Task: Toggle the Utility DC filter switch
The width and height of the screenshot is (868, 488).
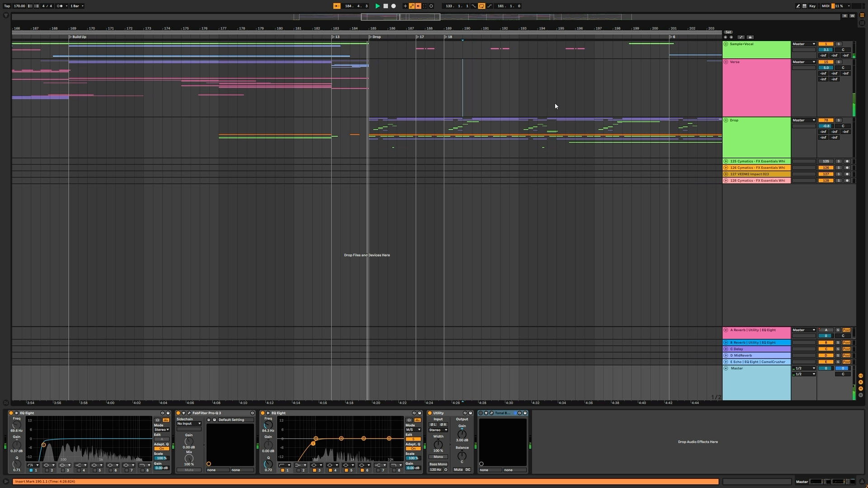Action: pyautogui.click(x=468, y=469)
